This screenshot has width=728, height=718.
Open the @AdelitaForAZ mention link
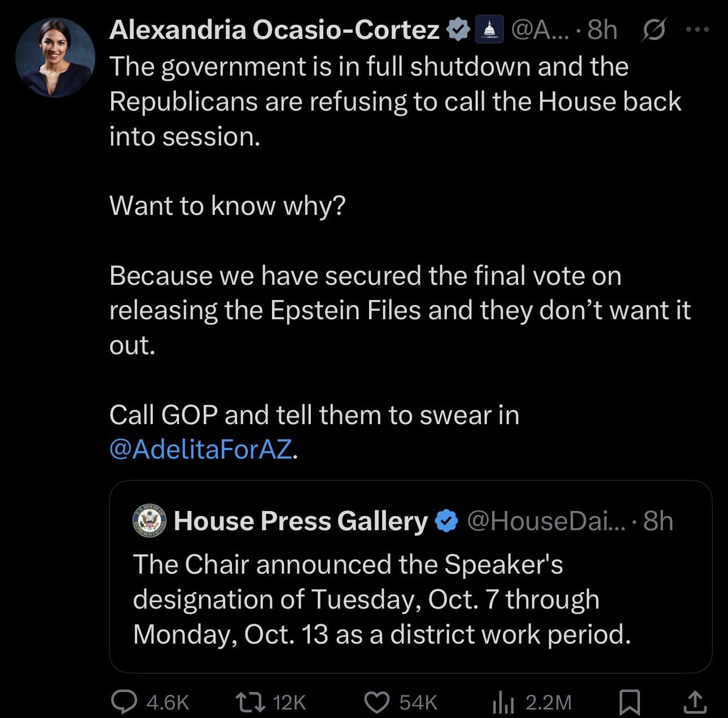pyautogui.click(x=200, y=450)
